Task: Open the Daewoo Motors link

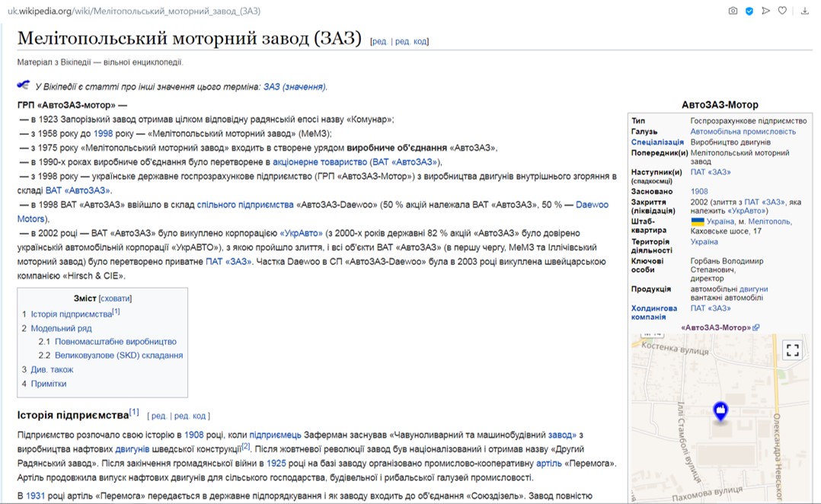Action: 593,205
